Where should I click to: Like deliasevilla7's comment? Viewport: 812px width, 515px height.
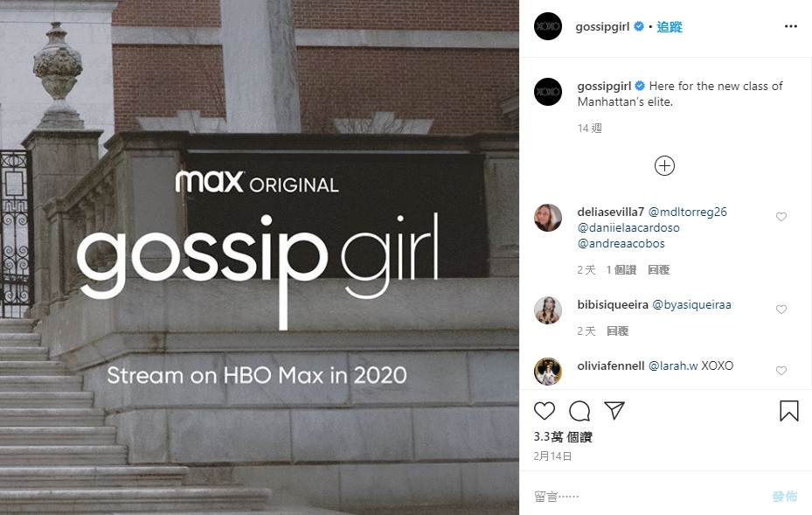pyautogui.click(x=781, y=217)
